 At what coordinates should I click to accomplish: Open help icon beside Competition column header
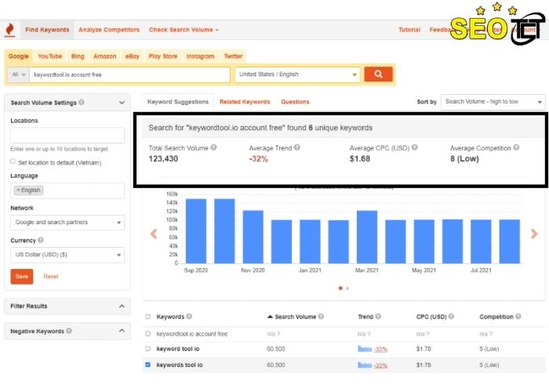(x=518, y=317)
